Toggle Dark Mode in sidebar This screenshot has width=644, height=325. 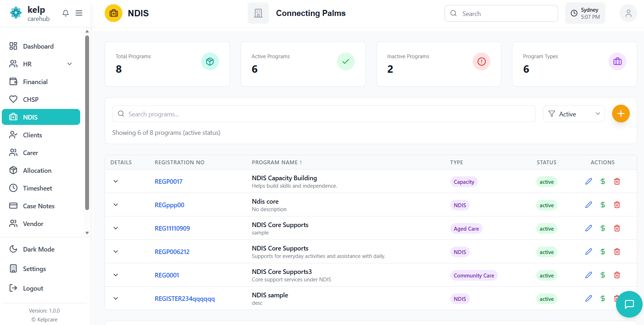click(39, 249)
